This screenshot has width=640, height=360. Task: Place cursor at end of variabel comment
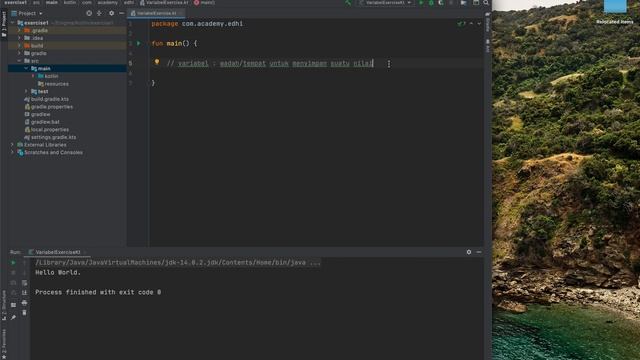click(x=373, y=63)
